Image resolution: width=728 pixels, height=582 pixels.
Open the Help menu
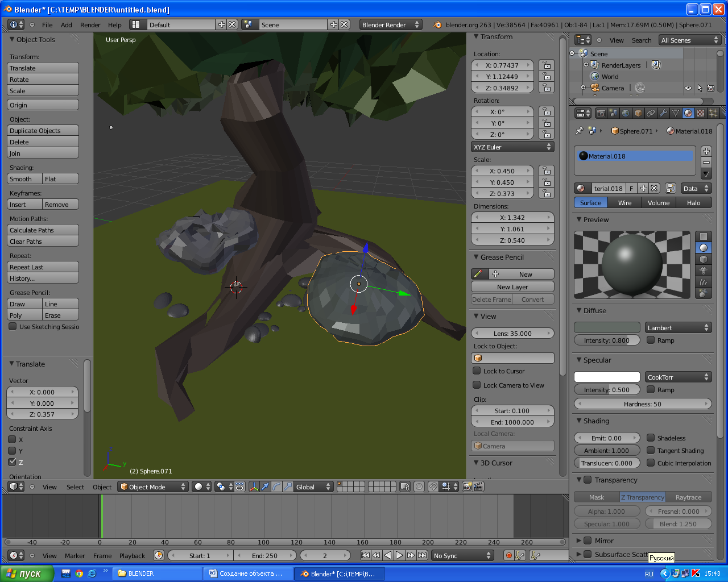[x=115, y=24]
